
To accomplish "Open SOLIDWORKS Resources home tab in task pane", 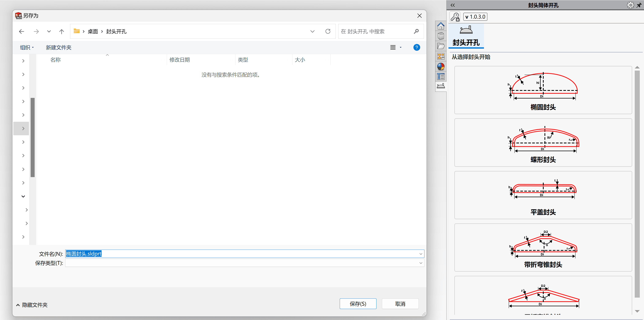I will click(x=441, y=26).
